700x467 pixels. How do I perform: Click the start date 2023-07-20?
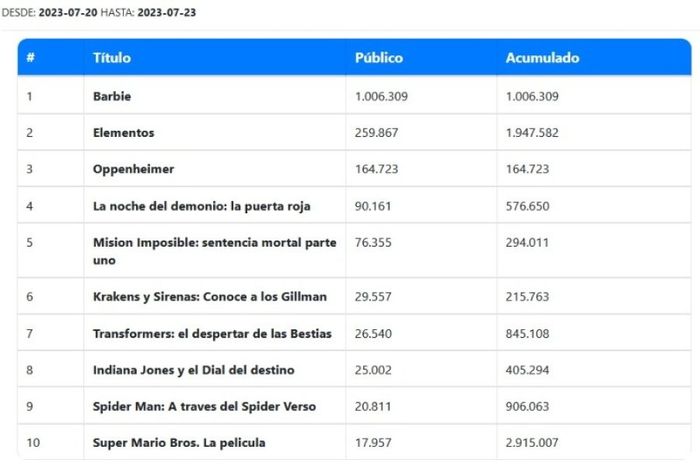[72, 12]
